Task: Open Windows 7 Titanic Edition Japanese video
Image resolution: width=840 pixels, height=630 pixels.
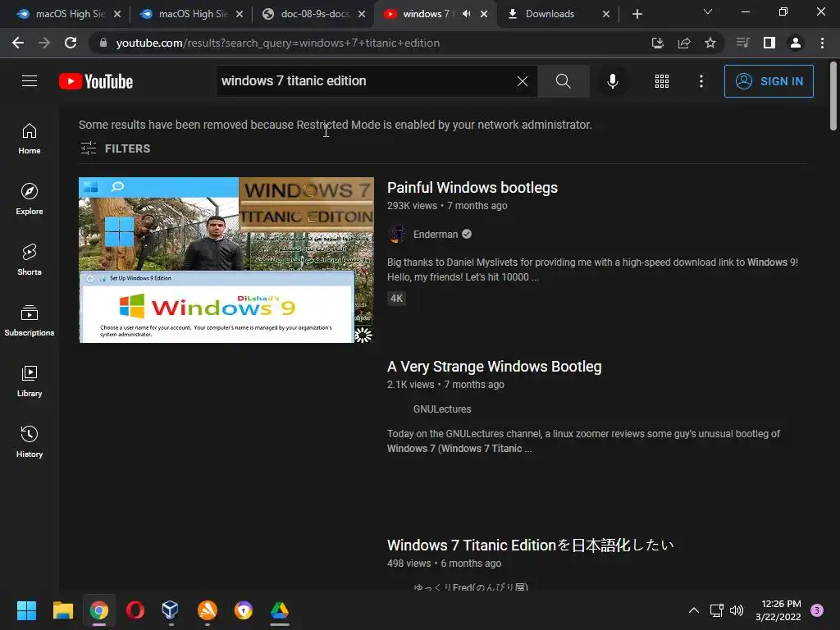Action: coord(530,546)
